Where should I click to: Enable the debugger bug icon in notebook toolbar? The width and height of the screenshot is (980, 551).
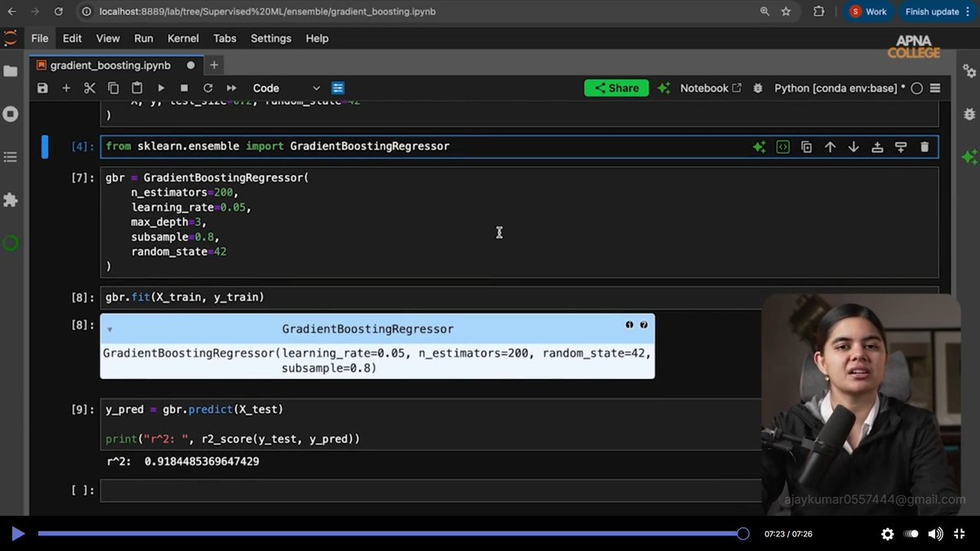pos(758,88)
